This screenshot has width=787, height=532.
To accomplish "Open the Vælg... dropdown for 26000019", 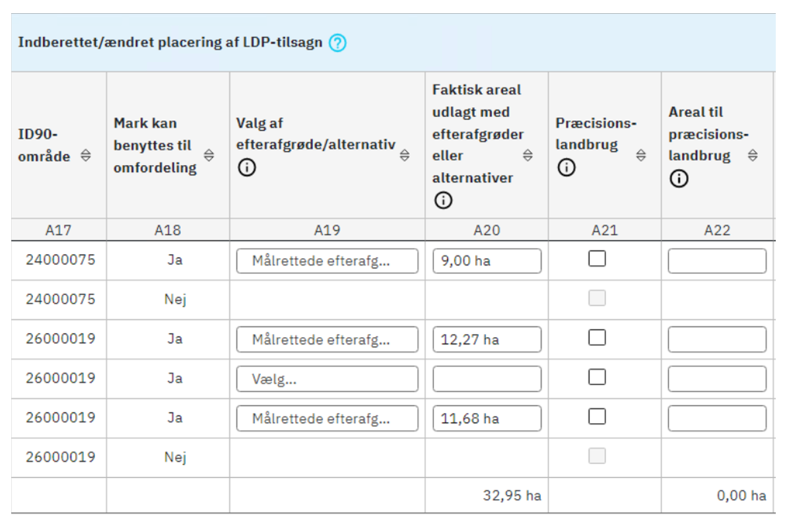I will point(327,378).
